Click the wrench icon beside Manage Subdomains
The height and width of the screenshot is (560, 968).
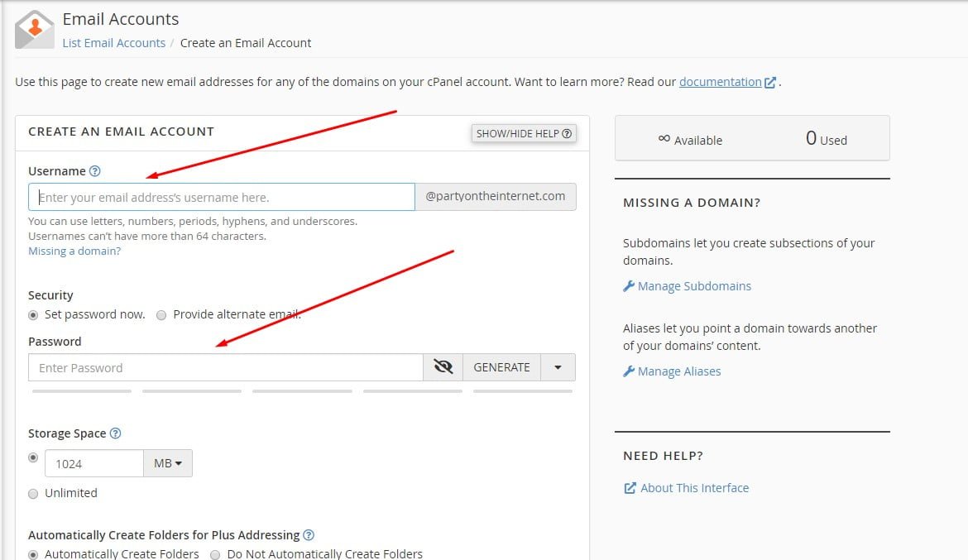point(629,286)
